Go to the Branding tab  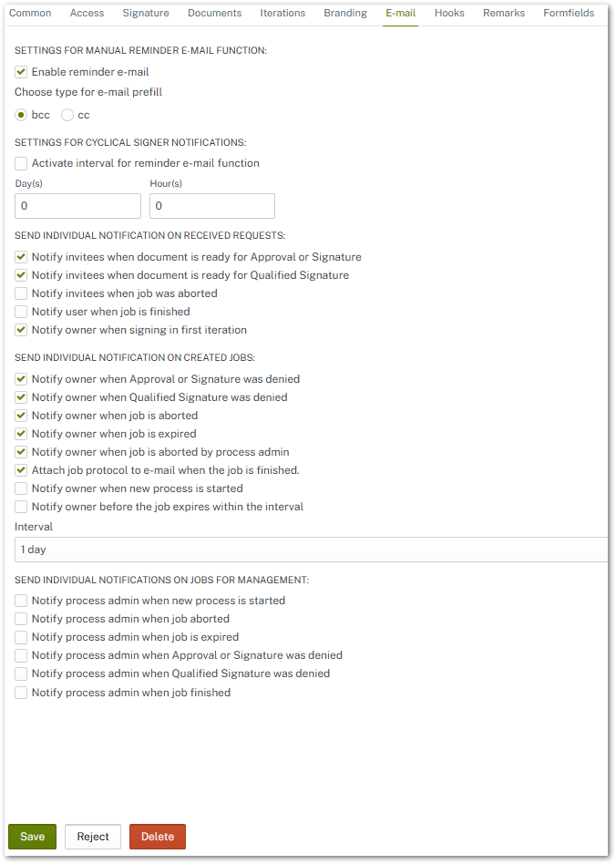345,13
